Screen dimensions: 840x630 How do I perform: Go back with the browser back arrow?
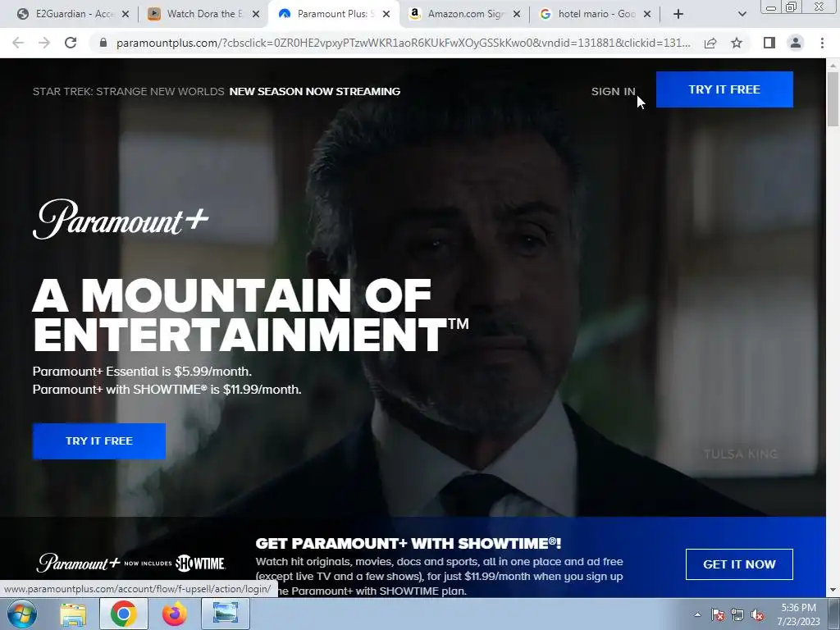(18, 43)
